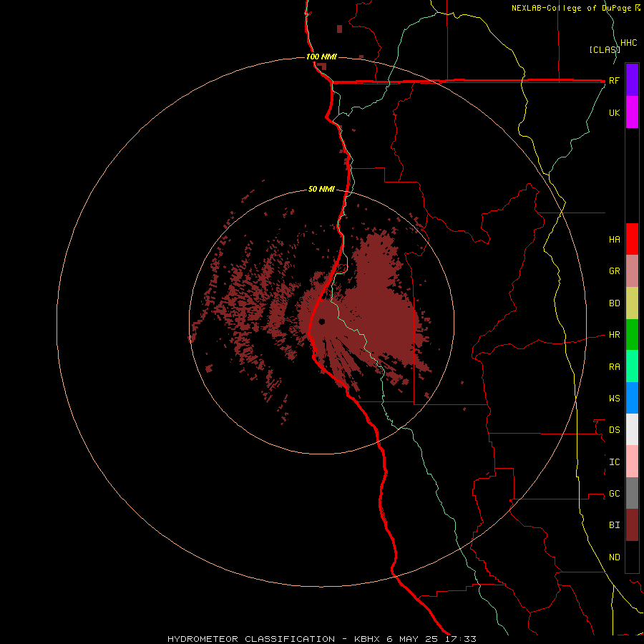This screenshot has width=644, height=644.
Task: Click the mint green RA legend swatch
Action: 632,366
